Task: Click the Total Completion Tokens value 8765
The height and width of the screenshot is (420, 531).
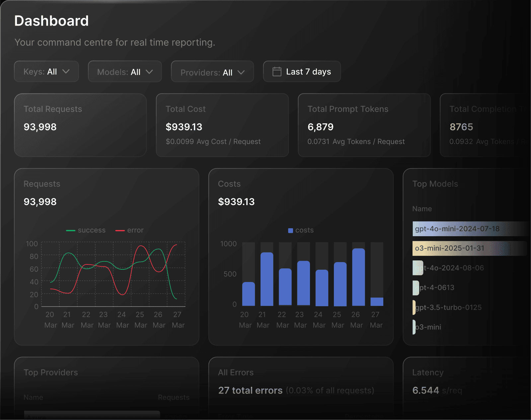Action: (x=461, y=127)
